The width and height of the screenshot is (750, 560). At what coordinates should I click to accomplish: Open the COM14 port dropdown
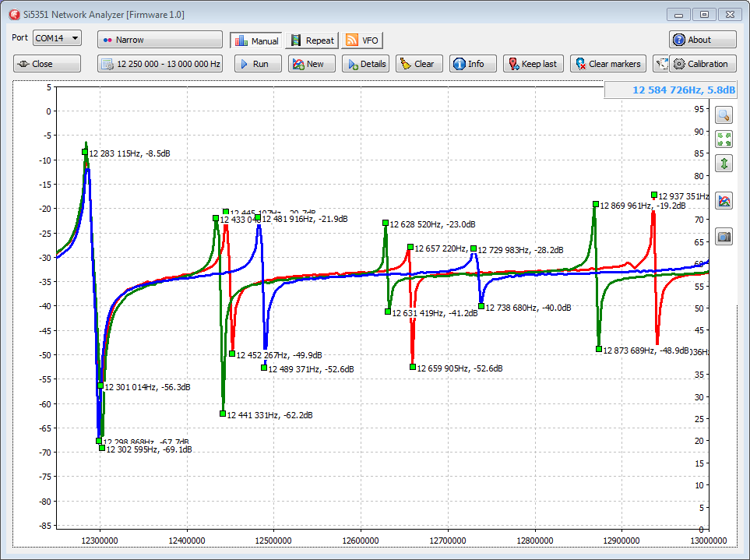point(57,38)
